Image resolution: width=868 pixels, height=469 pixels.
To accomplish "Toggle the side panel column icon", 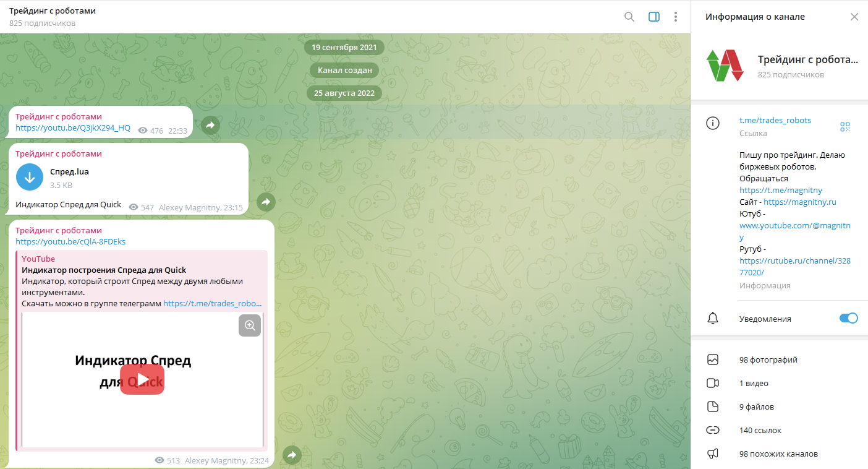I will [654, 17].
